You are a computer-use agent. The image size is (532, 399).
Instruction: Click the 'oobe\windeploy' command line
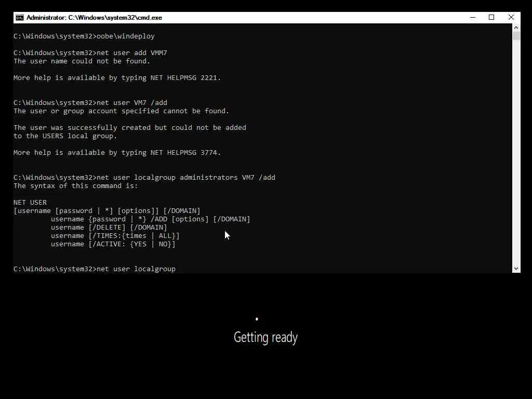(x=84, y=36)
